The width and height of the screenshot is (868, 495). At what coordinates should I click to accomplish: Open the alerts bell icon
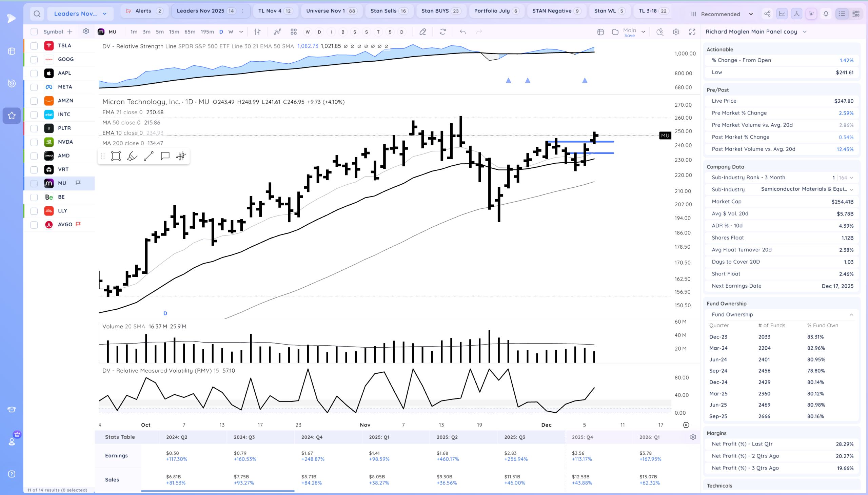point(826,14)
